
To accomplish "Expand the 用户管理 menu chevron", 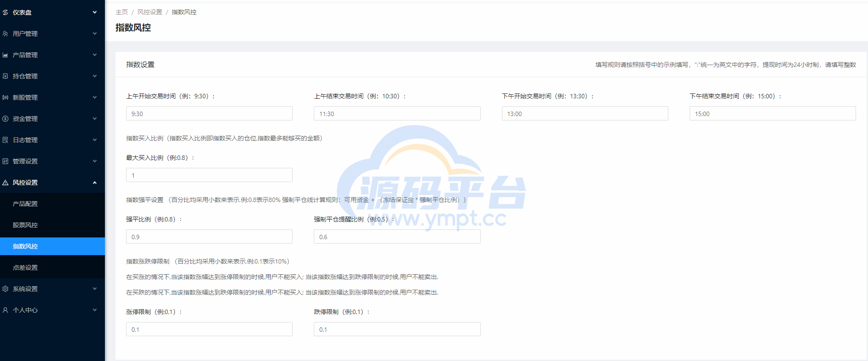I will 95,34.
